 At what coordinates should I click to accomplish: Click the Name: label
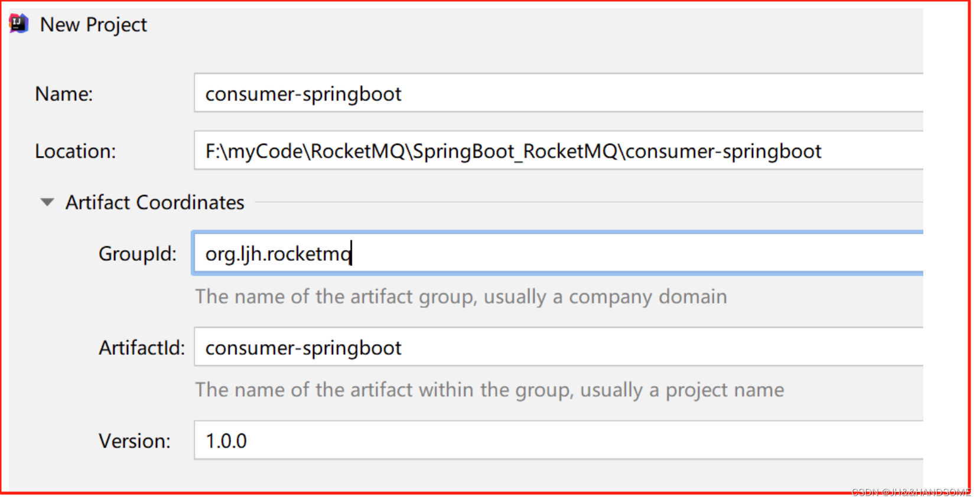[x=64, y=93]
